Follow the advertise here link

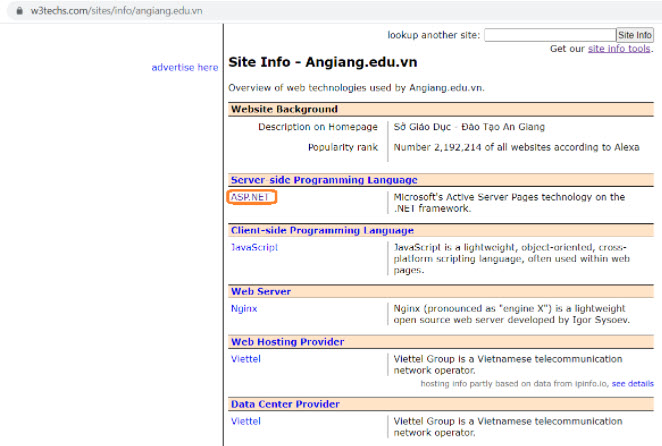[185, 67]
